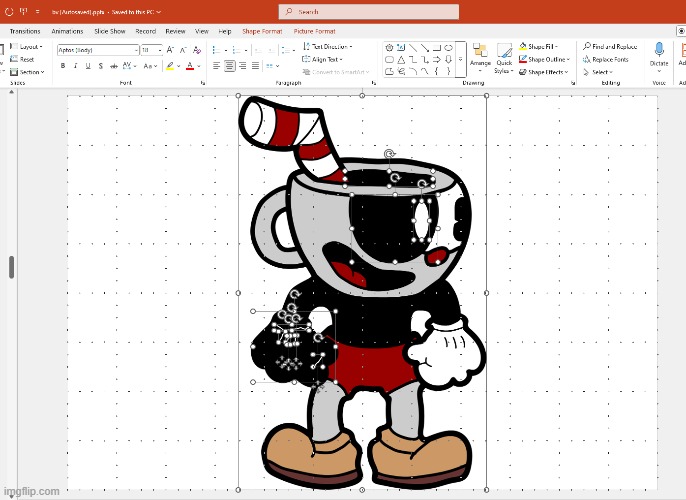686x500 pixels.
Task: Align text right
Action: pyautogui.click(x=242, y=66)
